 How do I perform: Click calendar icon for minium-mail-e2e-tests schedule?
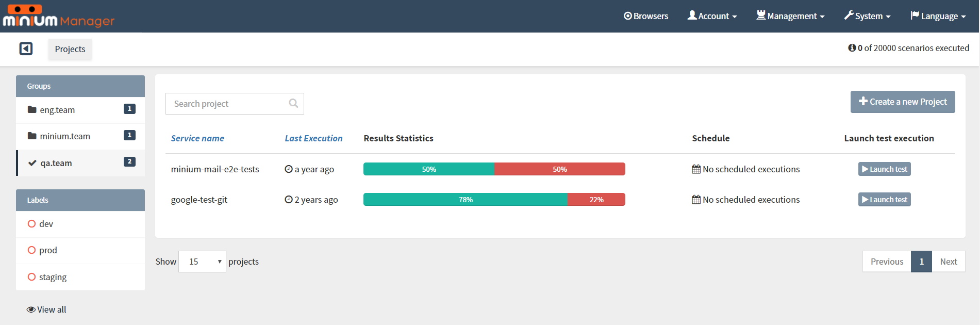(x=696, y=169)
